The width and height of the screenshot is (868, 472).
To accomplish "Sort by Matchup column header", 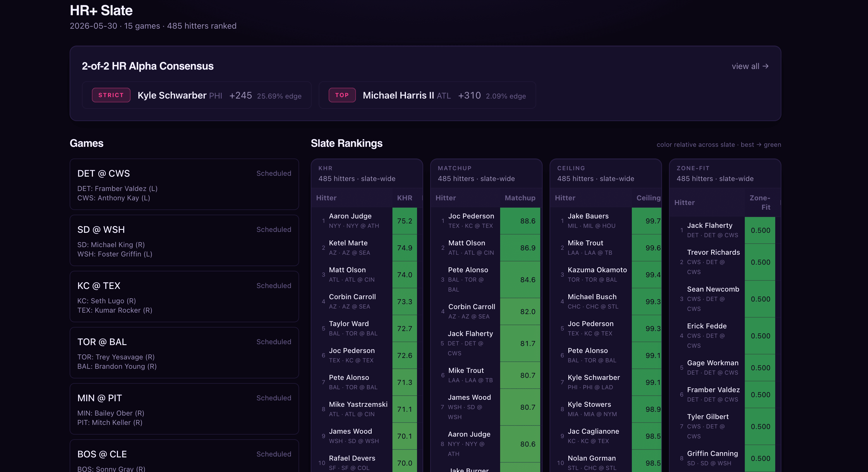I will point(520,198).
